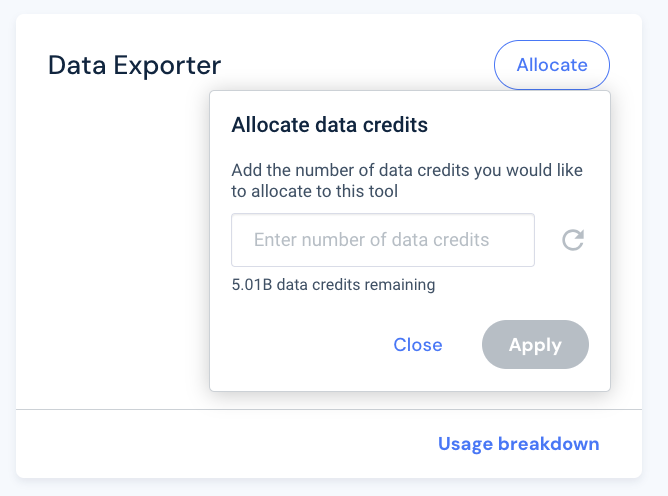Click the Data Exporter heading
668x496 pixels.
[135, 65]
